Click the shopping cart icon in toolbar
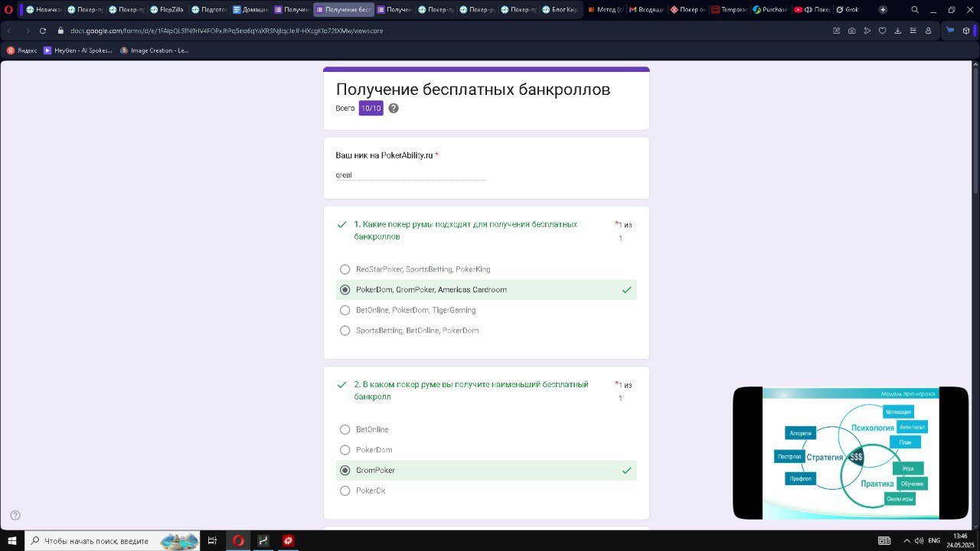Image resolution: width=980 pixels, height=551 pixels. click(x=950, y=31)
